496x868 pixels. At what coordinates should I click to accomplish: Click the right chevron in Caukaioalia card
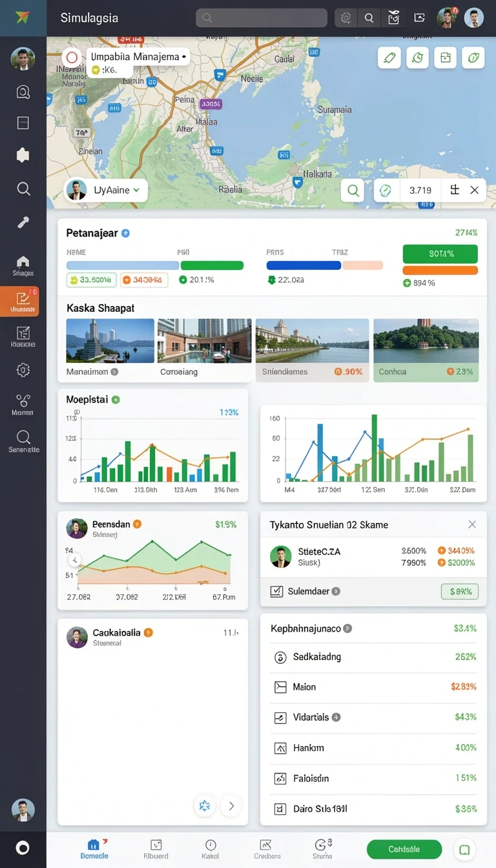231,805
